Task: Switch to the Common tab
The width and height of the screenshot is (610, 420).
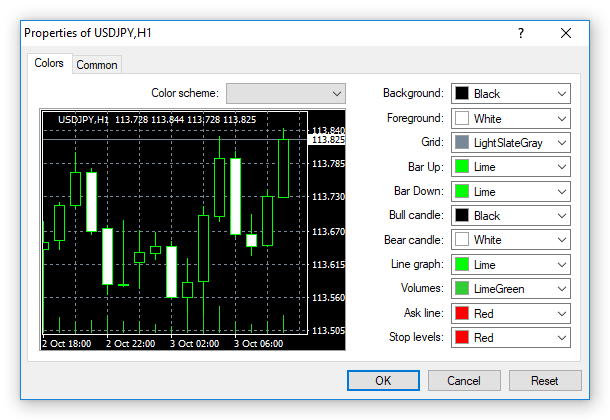Action: tap(97, 65)
